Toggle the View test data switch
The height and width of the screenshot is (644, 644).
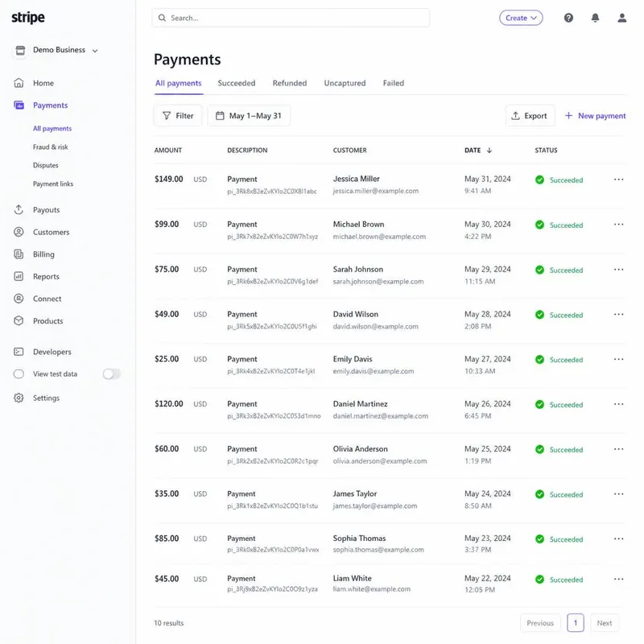(112, 374)
